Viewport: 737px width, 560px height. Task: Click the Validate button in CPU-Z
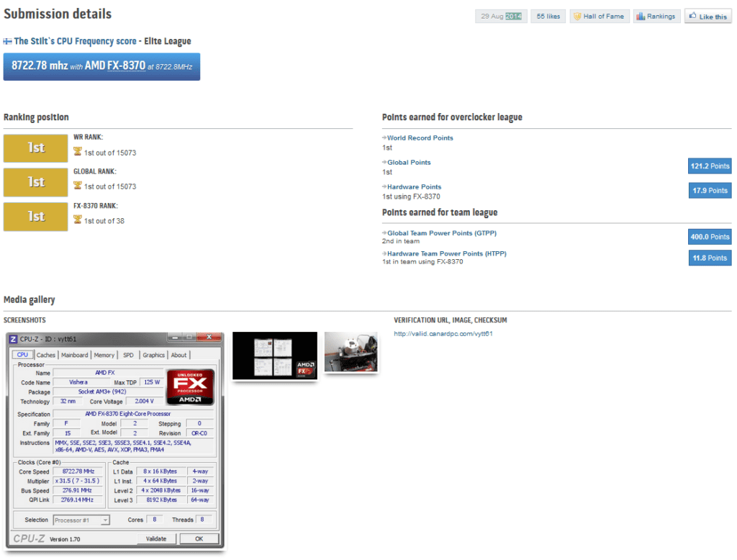pyautogui.click(x=156, y=539)
